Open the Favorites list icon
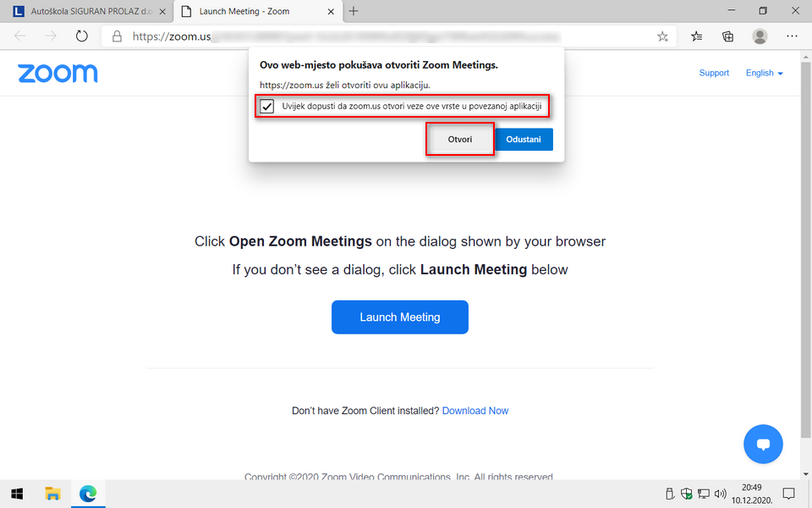This screenshot has height=508, width=812. point(696,36)
